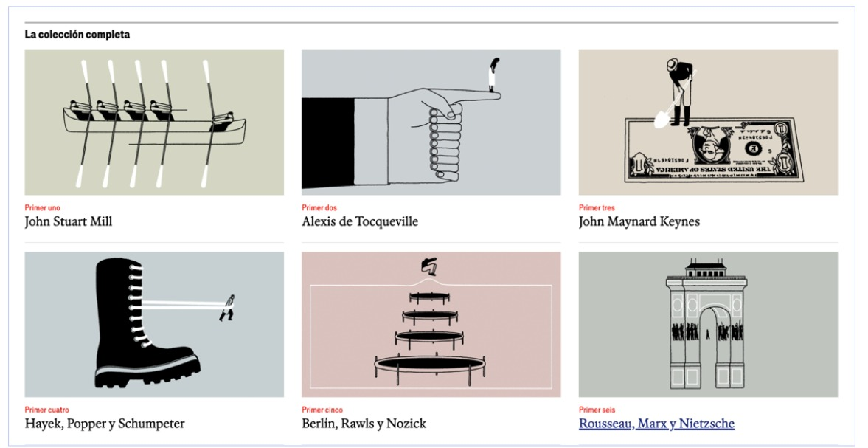
Task: Open the Berlín, Rawls y Nozick link
Action: tap(364, 424)
